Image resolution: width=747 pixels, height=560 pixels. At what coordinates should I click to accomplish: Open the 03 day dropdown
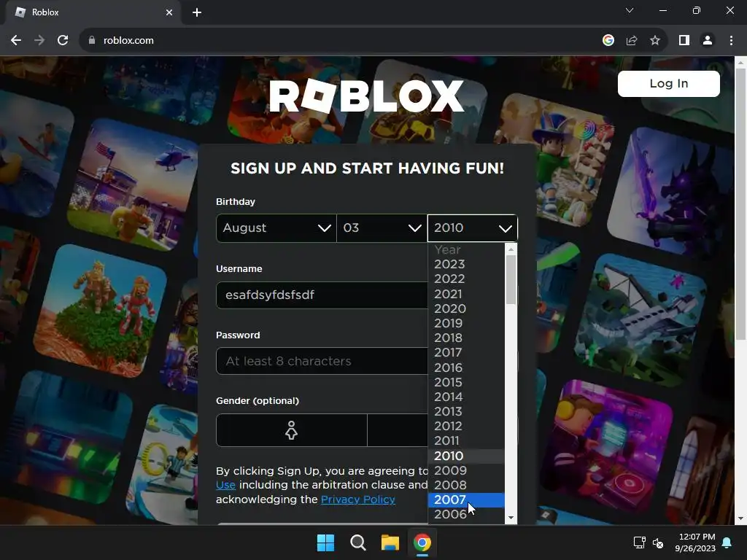pos(382,228)
